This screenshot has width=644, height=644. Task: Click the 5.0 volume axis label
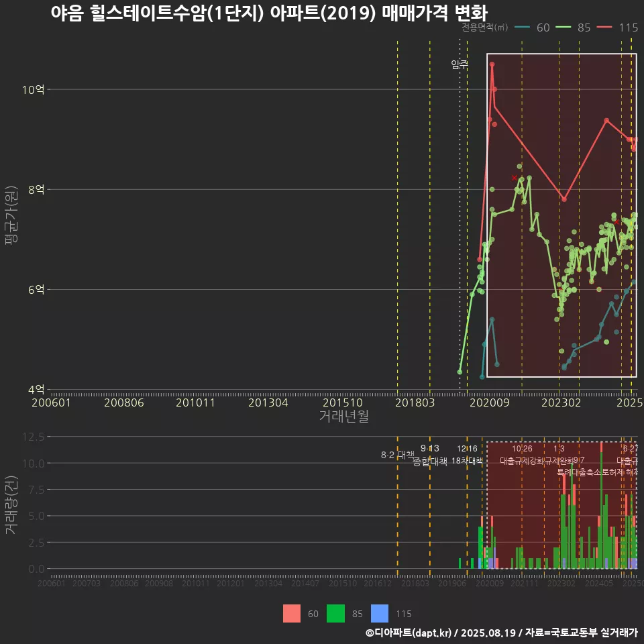click(x=36, y=517)
